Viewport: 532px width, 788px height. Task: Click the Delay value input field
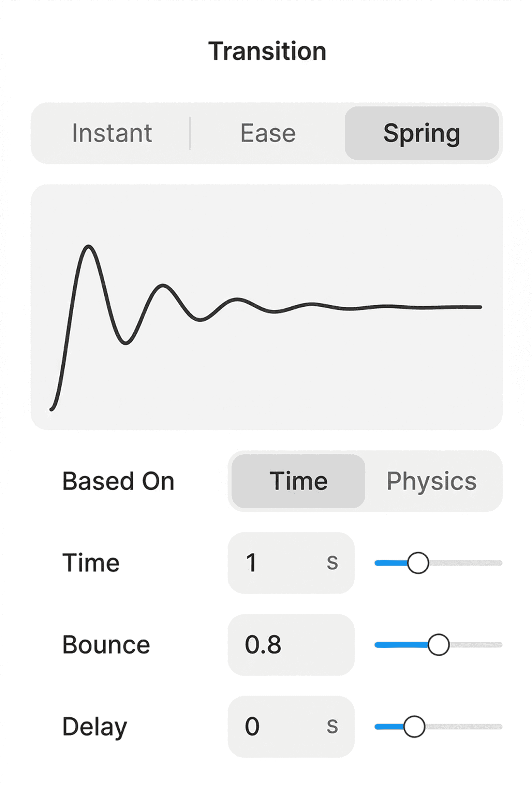pos(280,726)
